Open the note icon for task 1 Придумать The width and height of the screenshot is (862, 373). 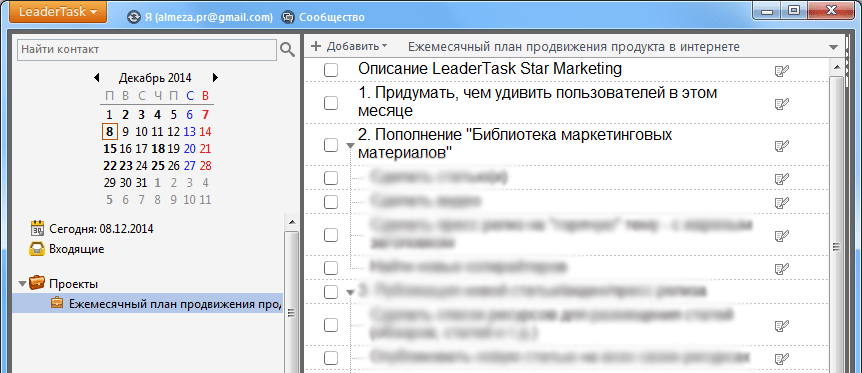click(781, 103)
